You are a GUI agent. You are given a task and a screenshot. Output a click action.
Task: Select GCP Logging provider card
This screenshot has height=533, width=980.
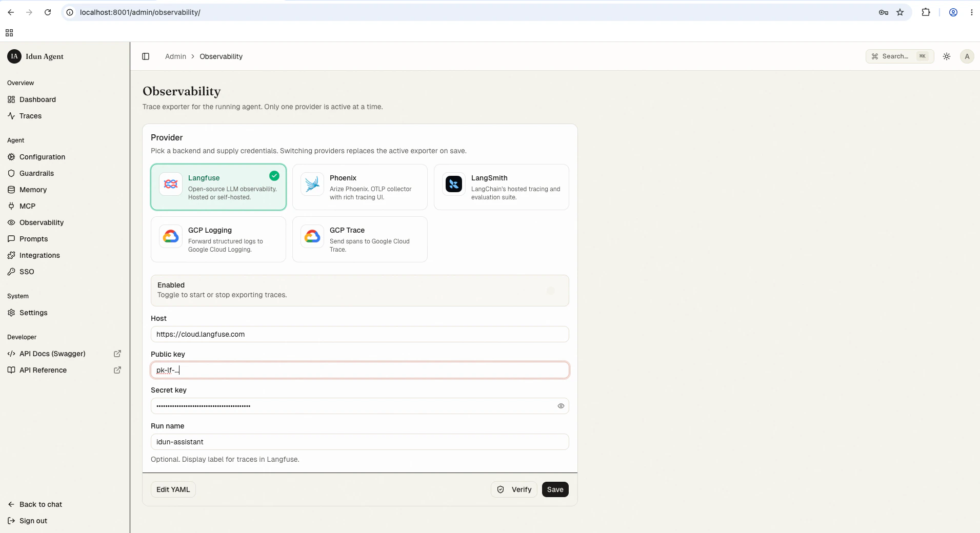(218, 239)
